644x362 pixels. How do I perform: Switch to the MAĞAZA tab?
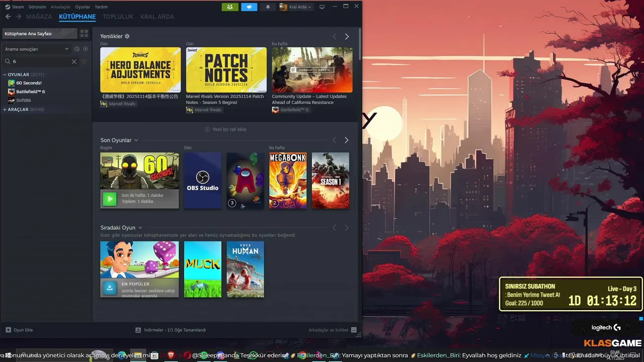39,17
